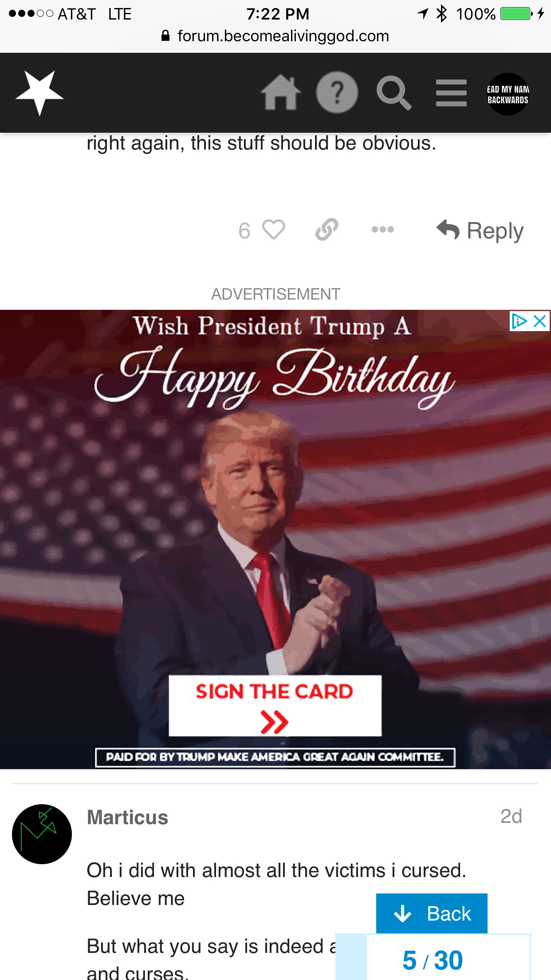Open the user profile avatar
The image size is (551, 980).
508,94
